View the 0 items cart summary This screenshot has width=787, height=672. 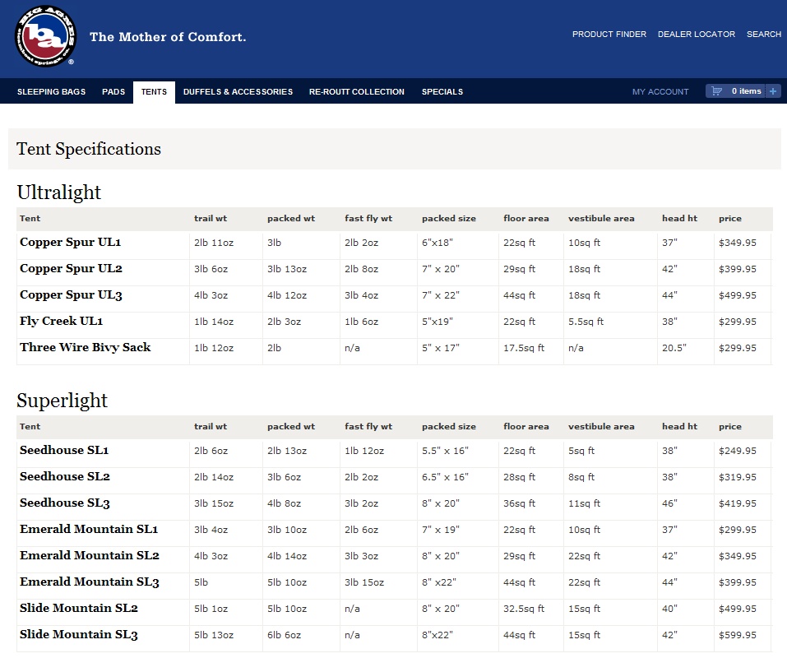(x=747, y=91)
